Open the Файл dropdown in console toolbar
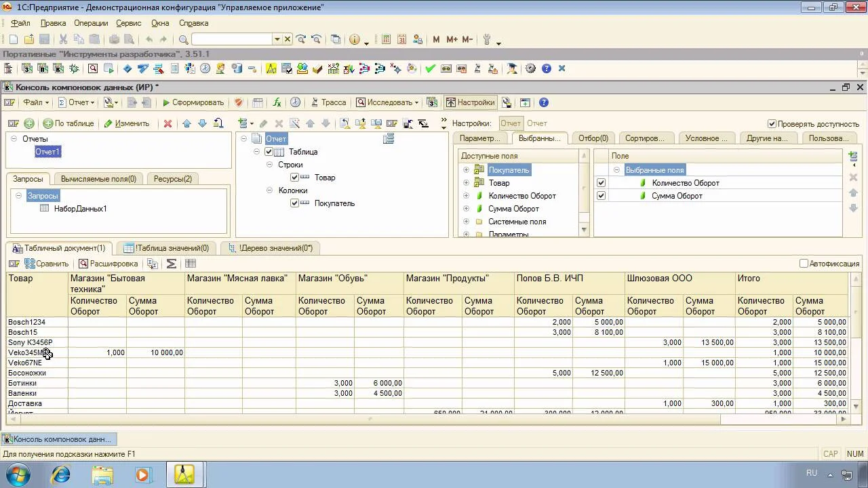Image resolution: width=868 pixels, height=488 pixels. [x=35, y=102]
